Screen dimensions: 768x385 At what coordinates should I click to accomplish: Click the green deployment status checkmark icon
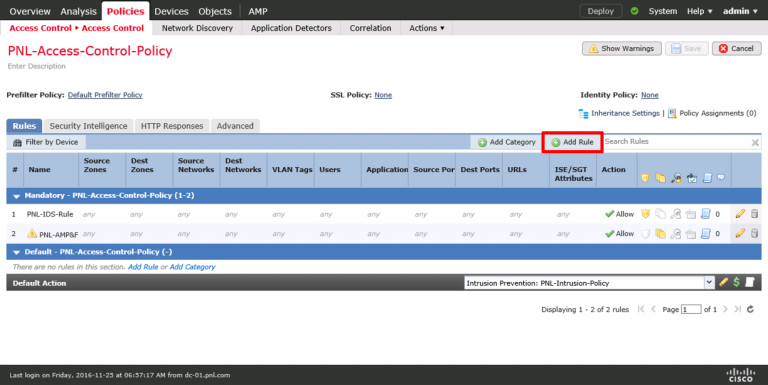[634, 11]
